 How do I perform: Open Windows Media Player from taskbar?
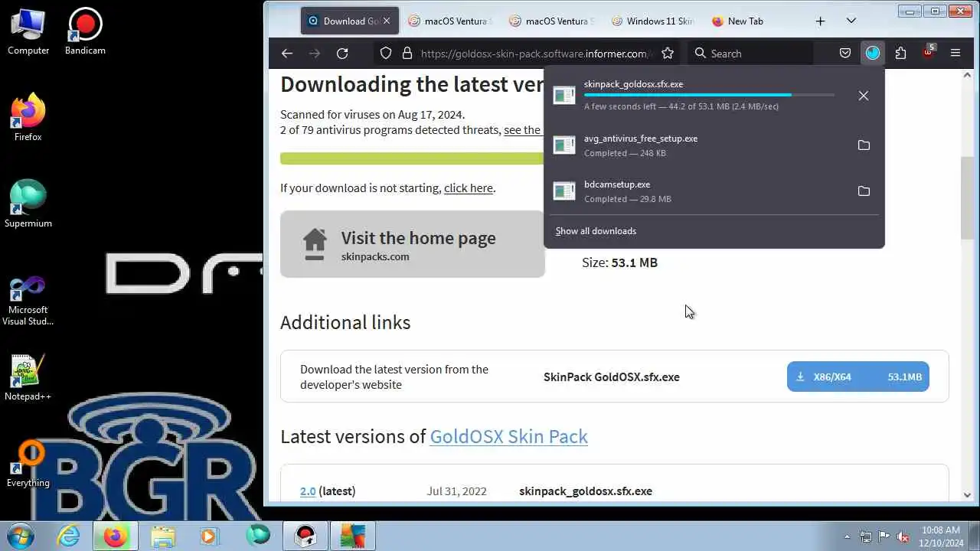[x=209, y=536]
